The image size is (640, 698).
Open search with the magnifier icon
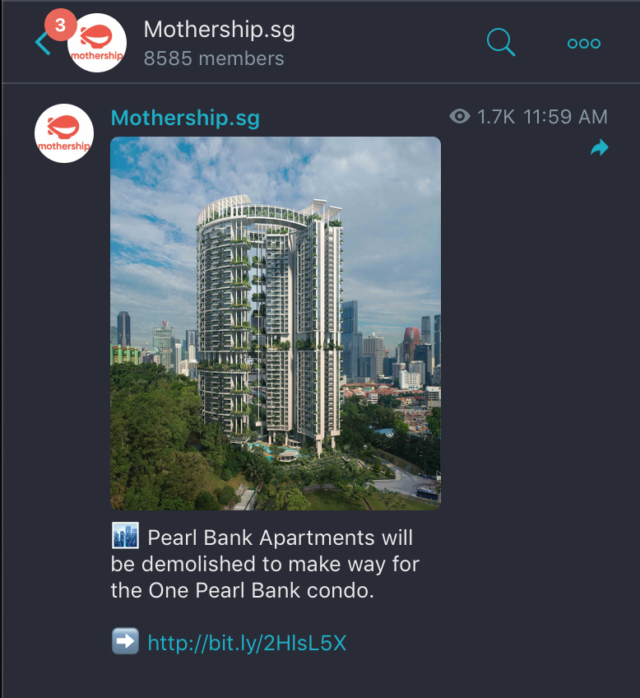pyautogui.click(x=501, y=43)
